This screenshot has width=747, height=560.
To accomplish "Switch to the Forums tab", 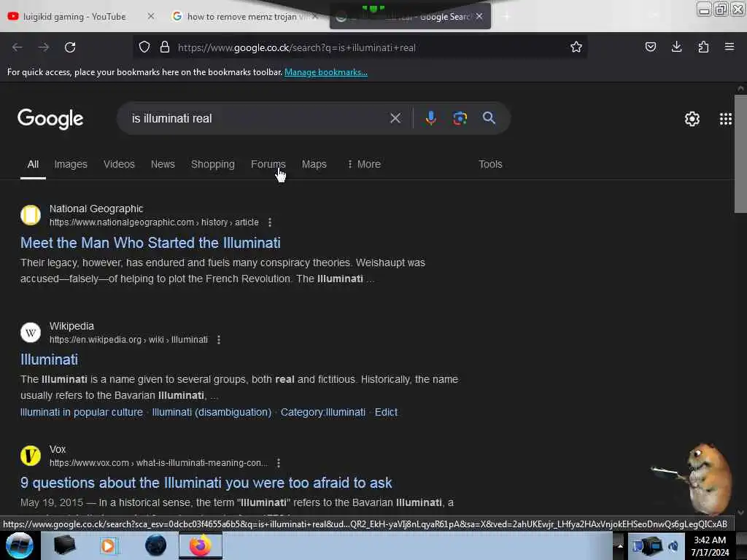I will (268, 164).
